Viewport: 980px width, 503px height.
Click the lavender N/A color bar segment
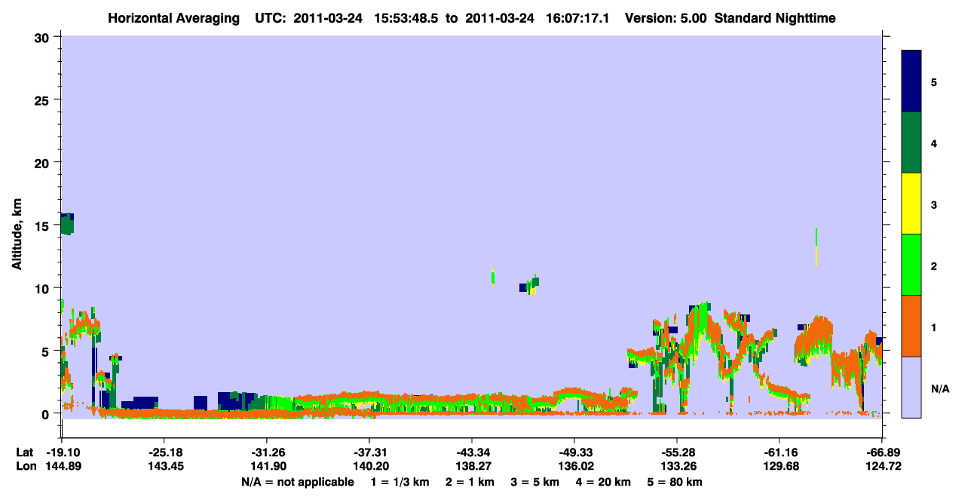click(911, 387)
